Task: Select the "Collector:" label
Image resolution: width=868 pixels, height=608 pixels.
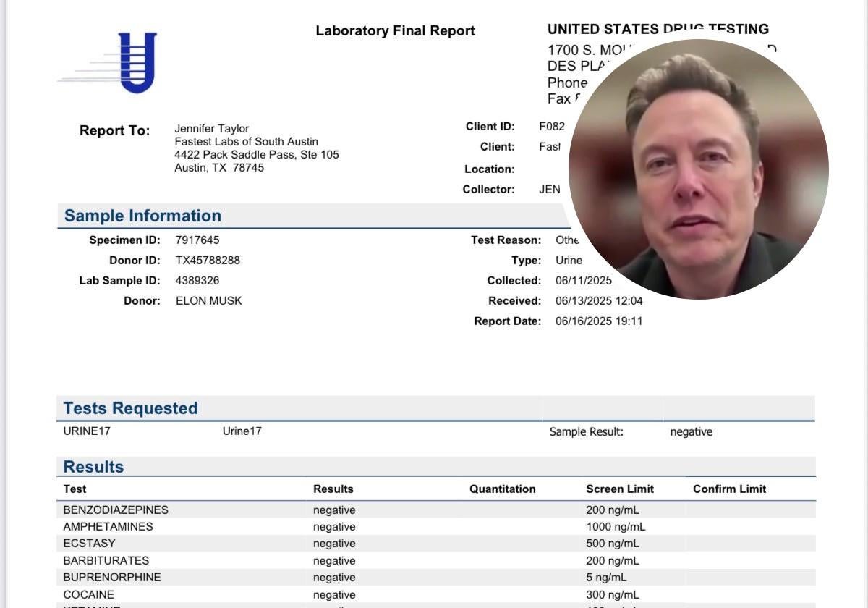Action: [489, 190]
